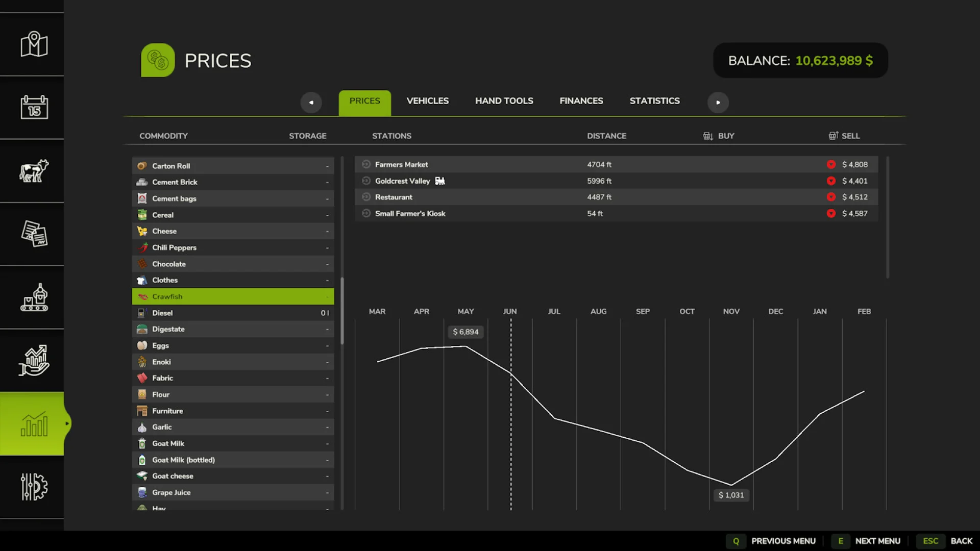Expand the Goldcrest Valley station entry

coord(365,181)
